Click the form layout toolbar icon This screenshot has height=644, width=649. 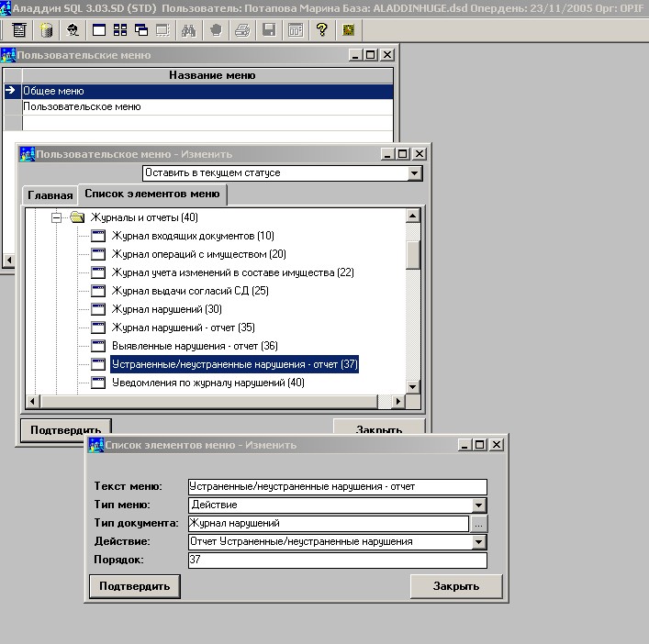[x=296, y=30]
